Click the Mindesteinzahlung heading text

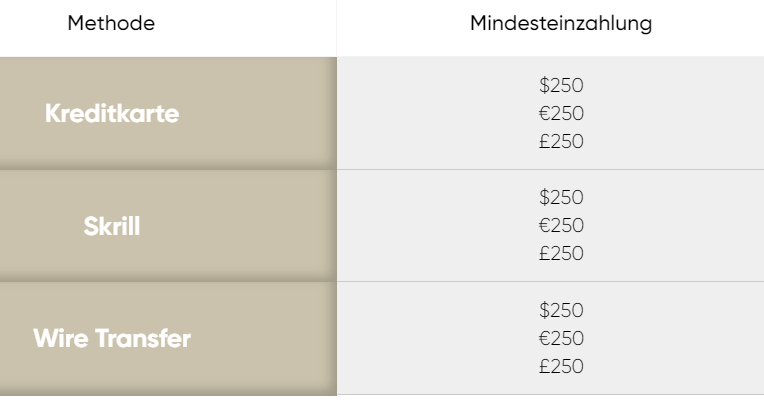(561, 24)
